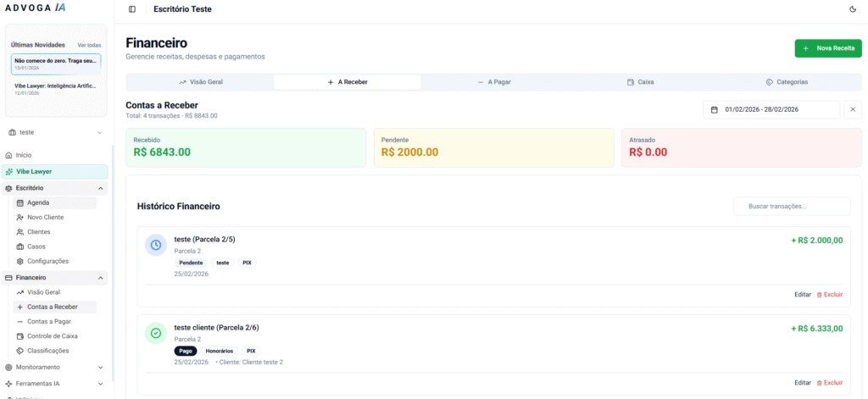Switch to the Visão Geral tab
Screen dimensions: 868x399
(200, 82)
